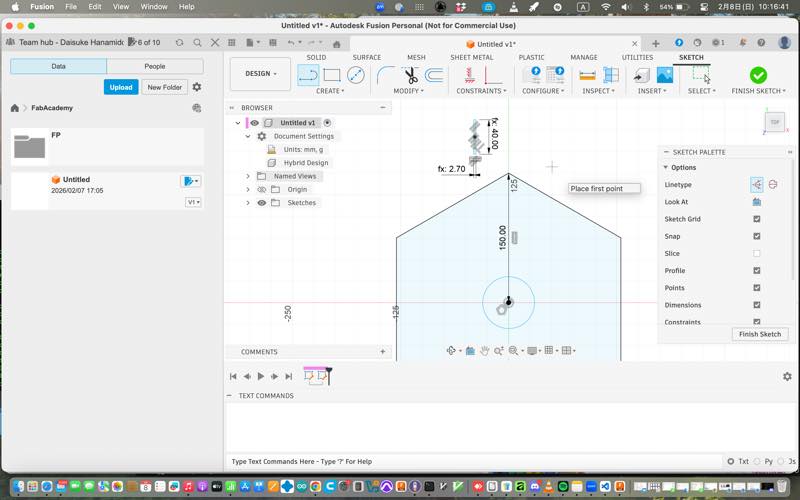Viewport: 800px width, 500px height.
Task: Click the Insert Canvas image icon
Action: [x=664, y=75]
